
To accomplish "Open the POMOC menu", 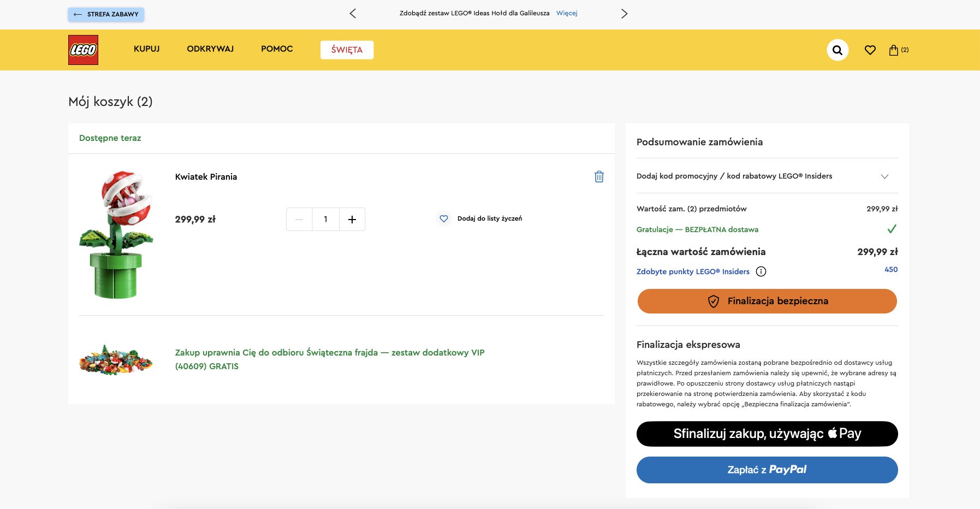I will [277, 49].
